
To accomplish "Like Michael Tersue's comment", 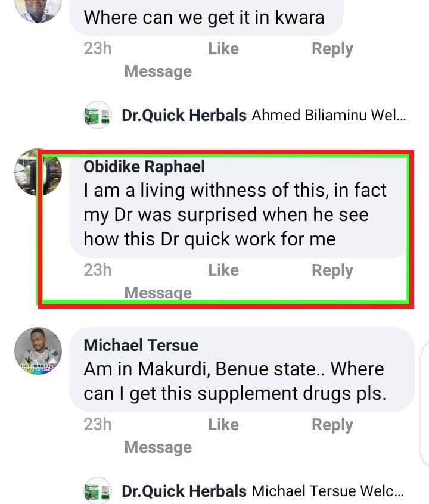I will coord(223,425).
